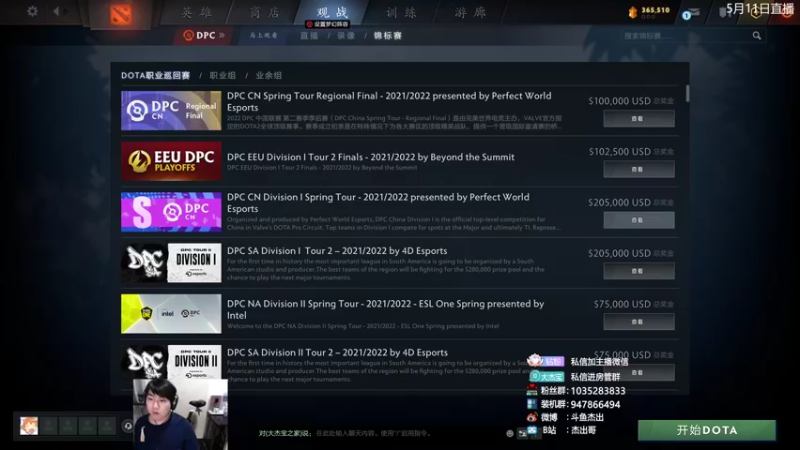Open the DPC section button
Viewport: 800px width, 450px height.
click(x=204, y=35)
